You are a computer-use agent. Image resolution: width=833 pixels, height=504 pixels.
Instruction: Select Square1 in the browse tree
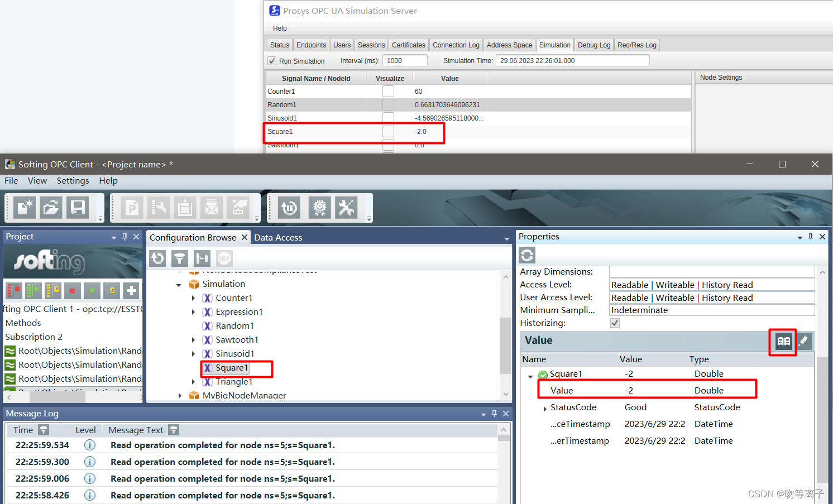(x=232, y=368)
